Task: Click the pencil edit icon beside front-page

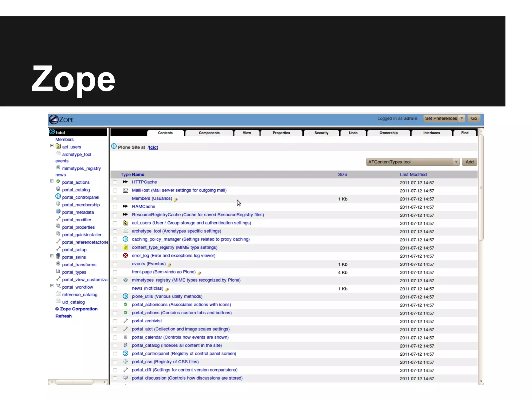Action: pyautogui.click(x=199, y=273)
